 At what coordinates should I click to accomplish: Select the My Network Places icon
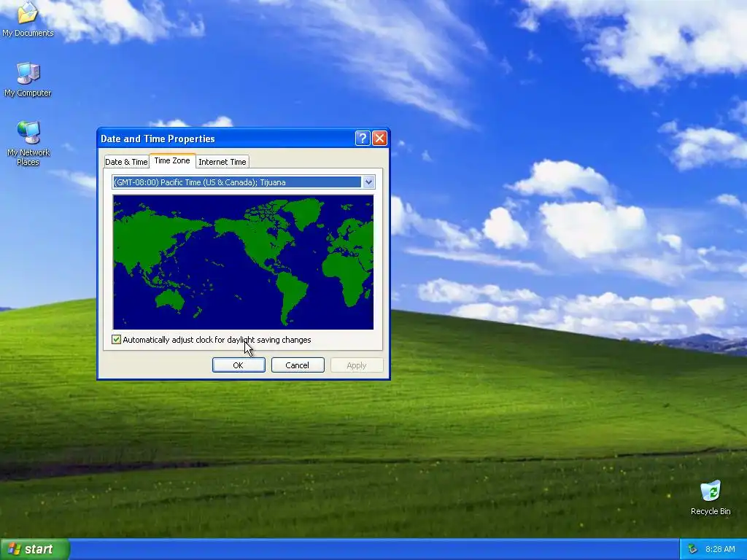28,143
